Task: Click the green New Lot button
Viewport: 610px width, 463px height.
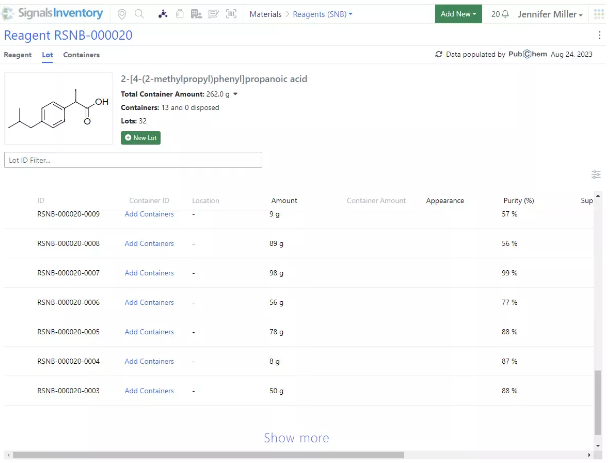Action: click(140, 137)
